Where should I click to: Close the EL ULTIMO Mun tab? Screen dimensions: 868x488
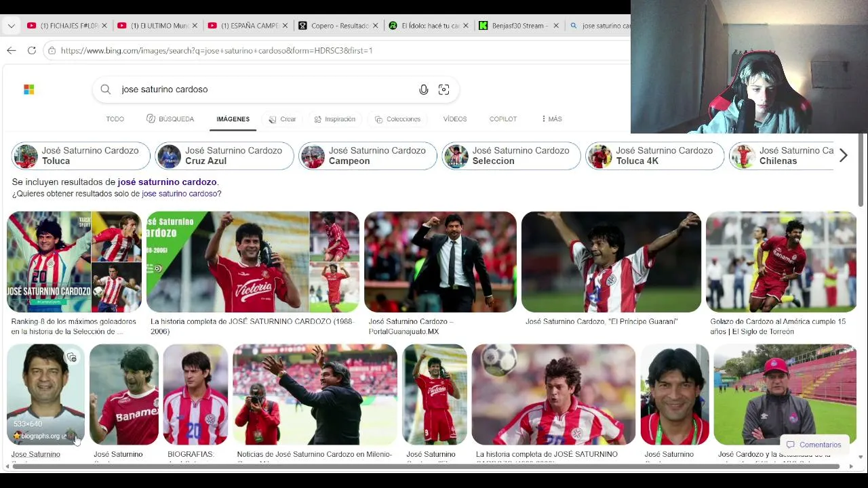[x=195, y=26]
